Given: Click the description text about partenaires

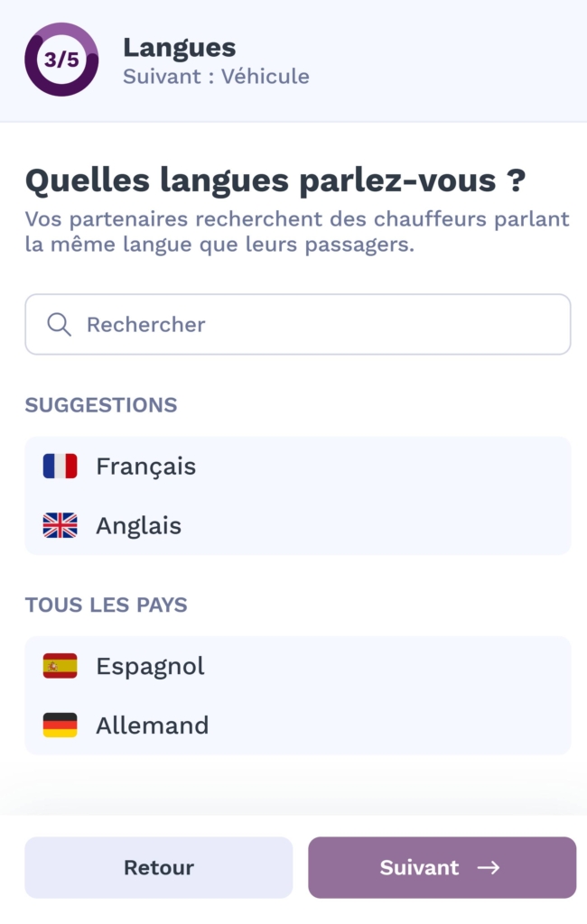Looking at the screenshot, I should click(296, 232).
